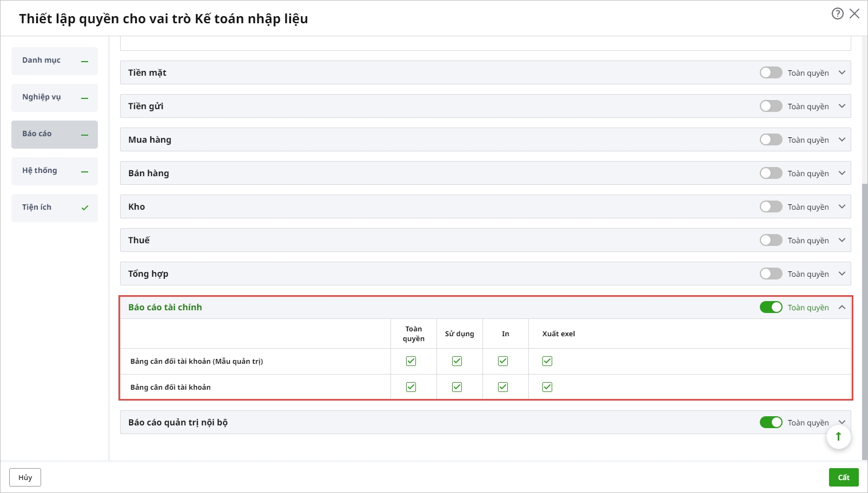Enable Toàn quyền toggle for Tiền mặt

[x=771, y=72]
